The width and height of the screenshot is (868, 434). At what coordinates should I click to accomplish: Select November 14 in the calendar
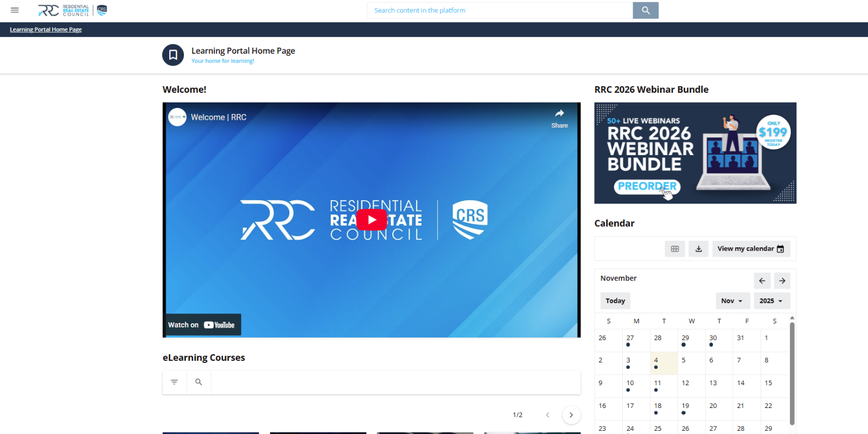tap(747, 386)
